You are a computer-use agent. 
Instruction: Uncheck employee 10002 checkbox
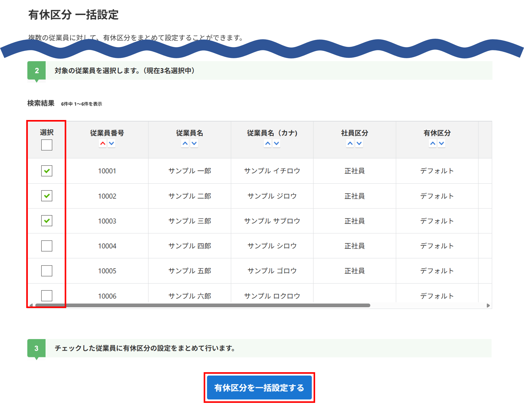point(47,196)
